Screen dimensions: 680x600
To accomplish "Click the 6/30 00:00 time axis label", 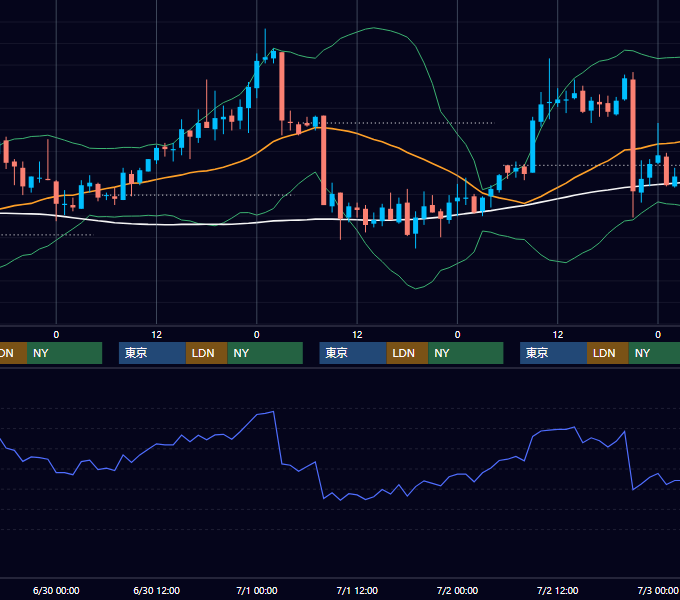I will click(56, 590).
